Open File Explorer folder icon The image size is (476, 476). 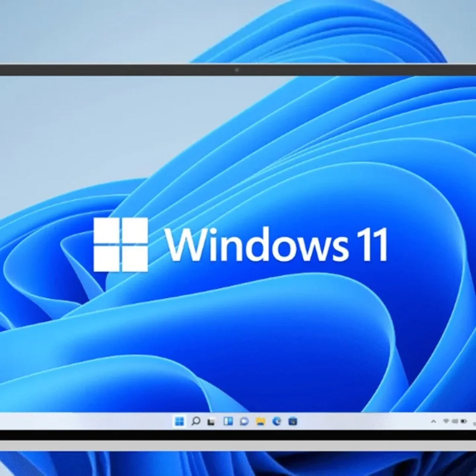[261, 421]
